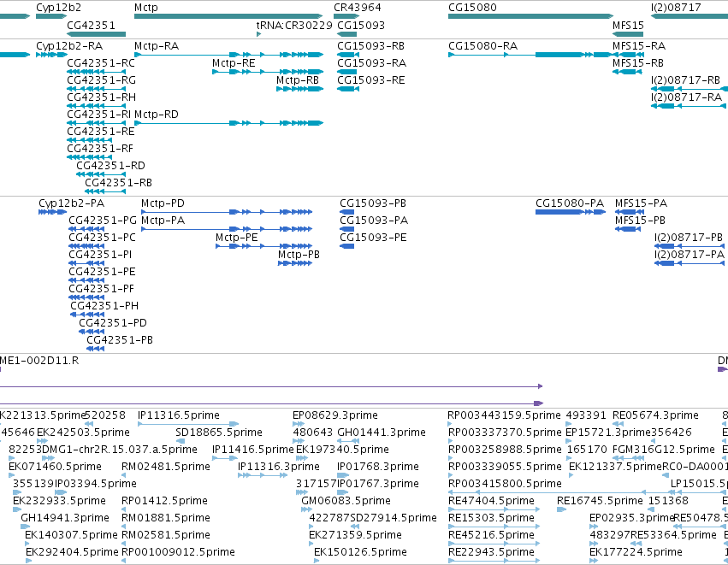728x565 pixels.
Task: Select the EP08629.3prime EST label
Action: 335,415
